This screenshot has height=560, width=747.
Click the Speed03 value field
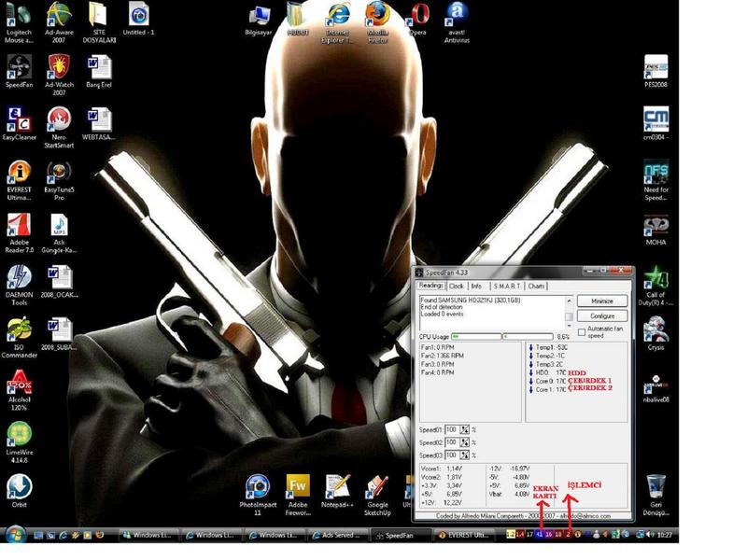[452, 455]
